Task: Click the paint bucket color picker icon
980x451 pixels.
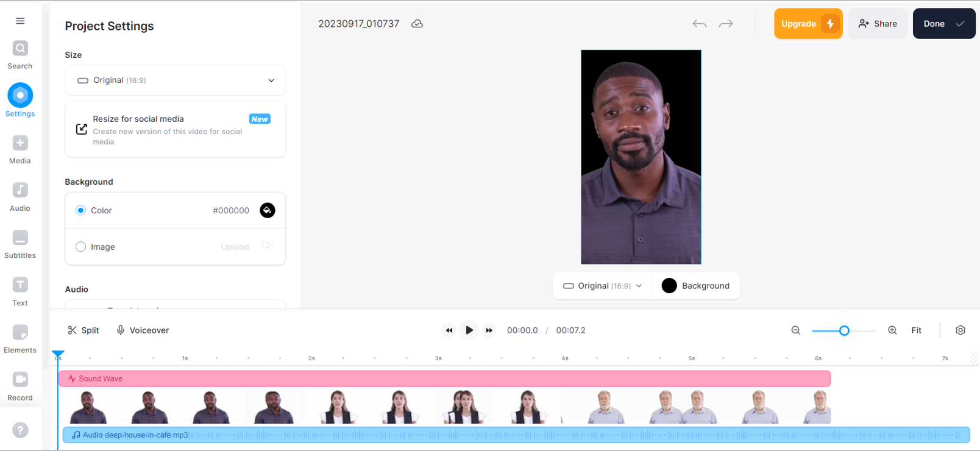Action: (x=268, y=210)
